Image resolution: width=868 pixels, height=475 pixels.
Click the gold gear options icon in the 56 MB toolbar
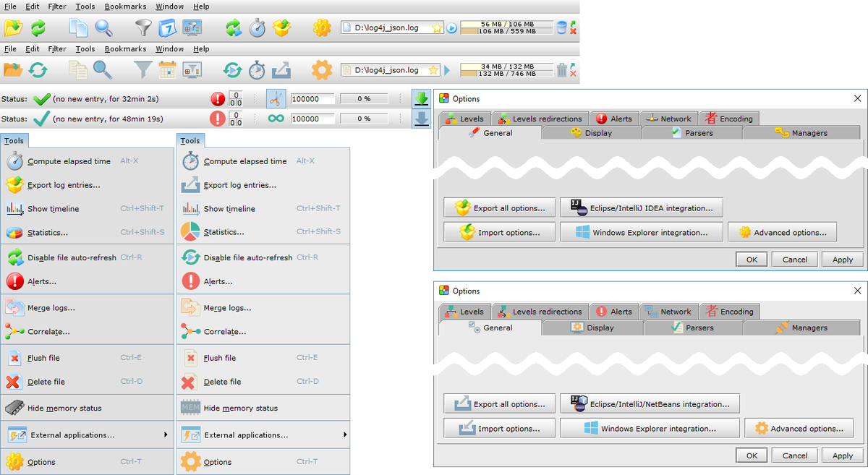[x=322, y=28]
